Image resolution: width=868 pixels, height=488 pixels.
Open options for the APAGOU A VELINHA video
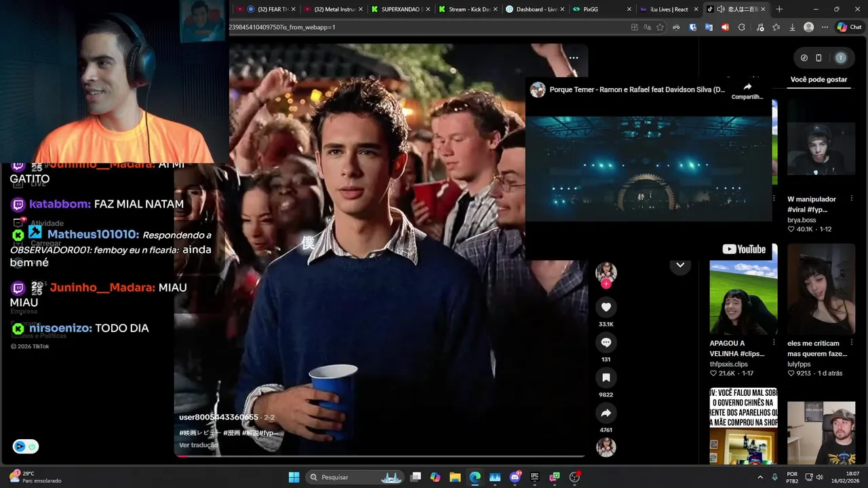(x=774, y=343)
